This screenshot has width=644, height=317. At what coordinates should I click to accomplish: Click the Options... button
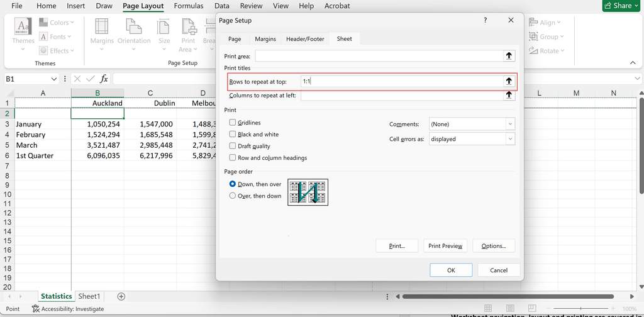pyautogui.click(x=493, y=246)
